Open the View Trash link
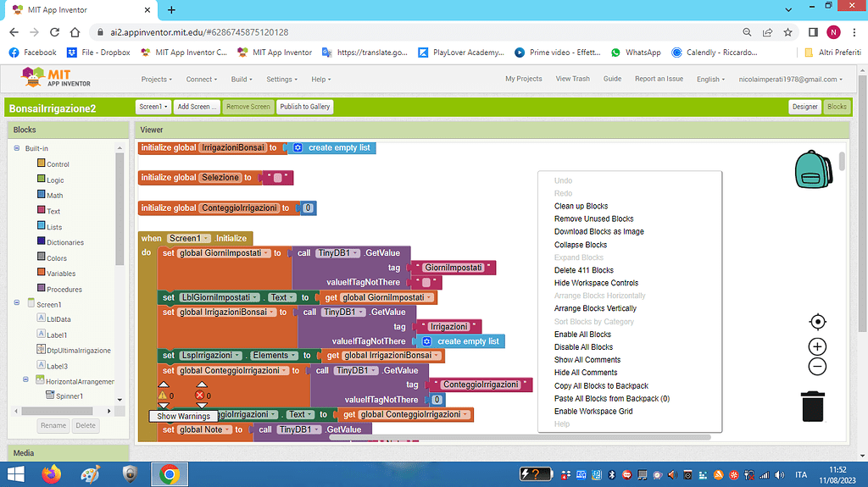The height and width of the screenshot is (487, 868). (x=572, y=79)
